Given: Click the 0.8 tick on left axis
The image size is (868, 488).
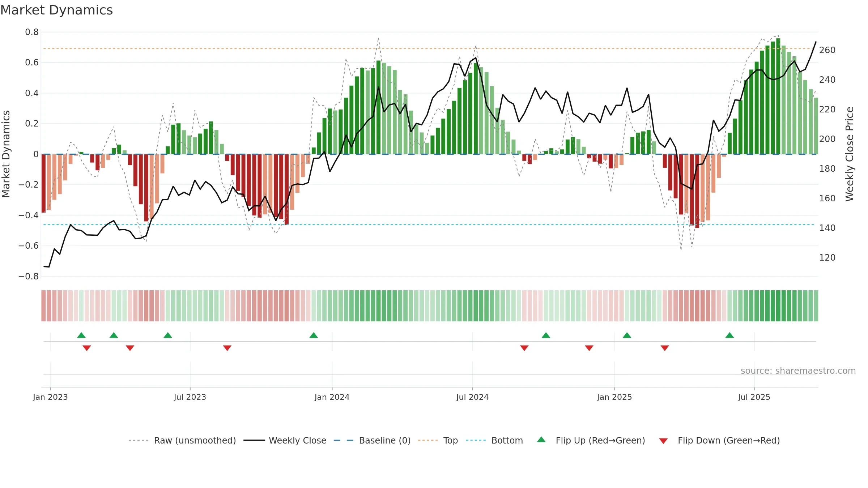Looking at the screenshot, I should click(32, 32).
